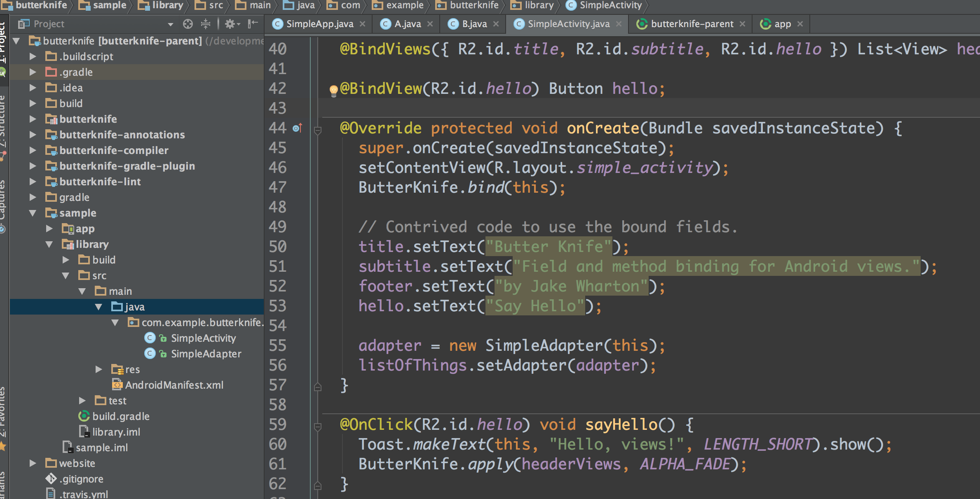Toggle fold marker at sayHello line 59
Screen dimensions: 980x499
click(x=318, y=427)
